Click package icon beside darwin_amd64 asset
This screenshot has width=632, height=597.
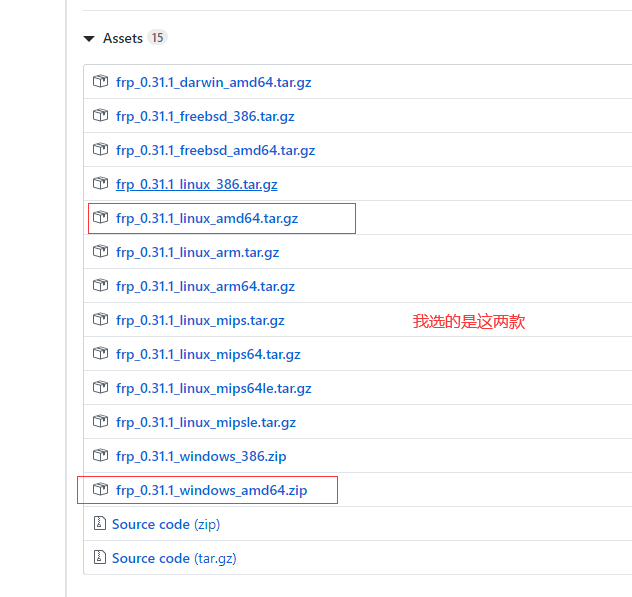100,81
